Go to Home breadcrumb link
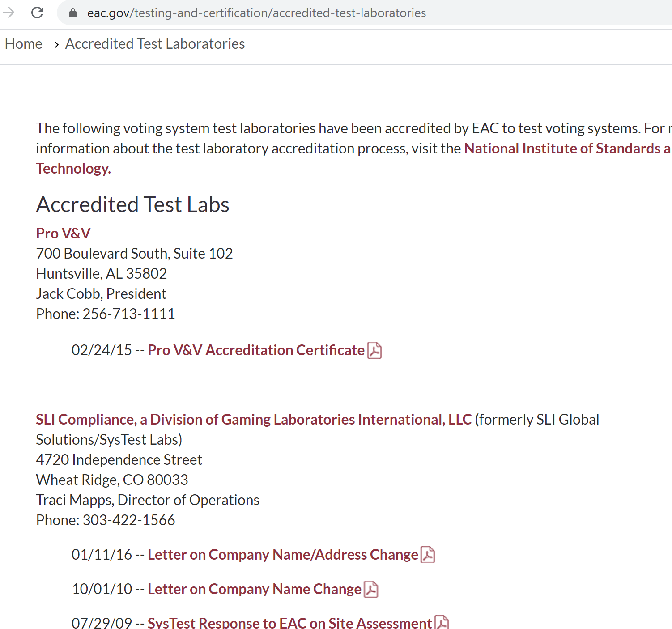The image size is (672, 629). point(24,44)
